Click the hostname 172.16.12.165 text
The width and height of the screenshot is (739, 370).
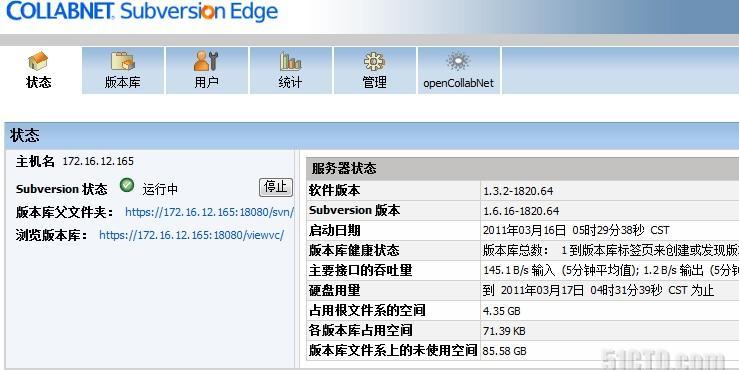click(x=98, y=161)
